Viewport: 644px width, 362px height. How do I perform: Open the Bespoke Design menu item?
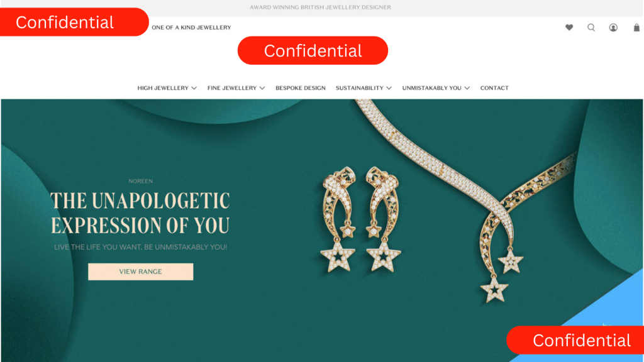(300, 88)
